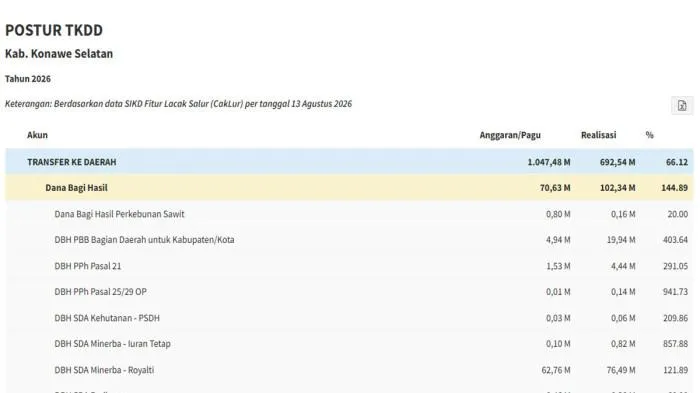
Task: Click the Realisasi column header
Action: tap(598, 135)
